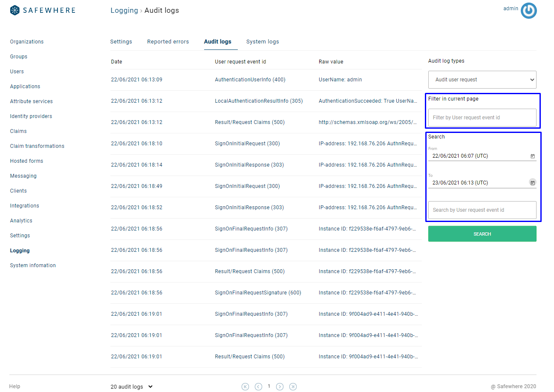Open Users in the sidebar
The image size is (554, 392).
[17, 72]
